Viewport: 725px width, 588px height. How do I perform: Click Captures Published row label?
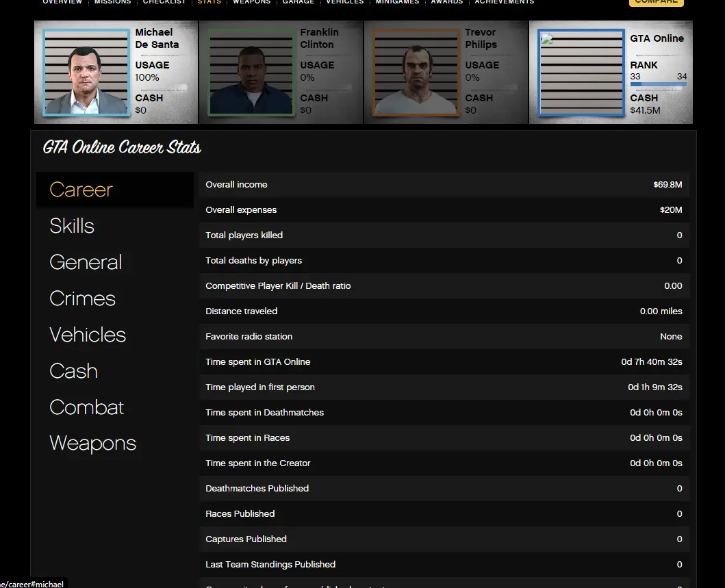[246, 539]
